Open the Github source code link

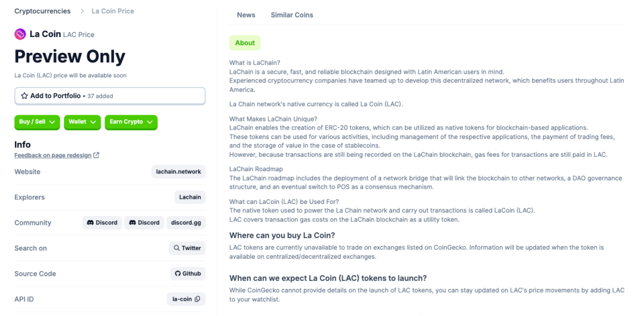click(x=188, y=274)
